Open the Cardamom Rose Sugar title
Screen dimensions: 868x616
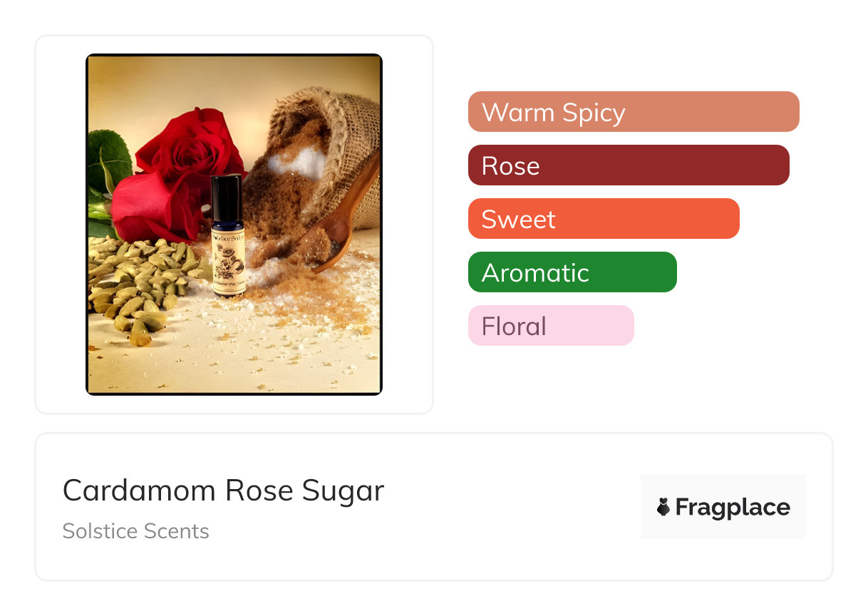click(223, 491)
